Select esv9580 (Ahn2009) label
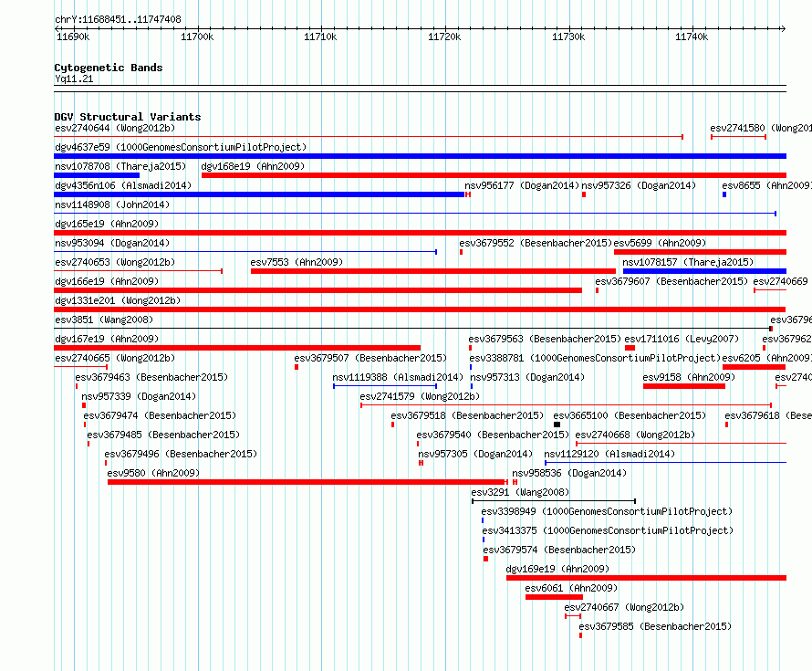 pos(153,473)
